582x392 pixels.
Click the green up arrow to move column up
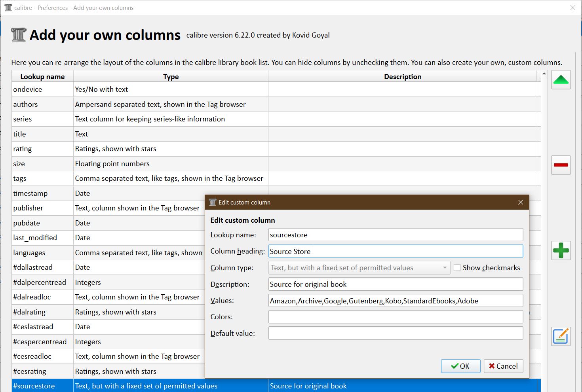pos(561,80)
